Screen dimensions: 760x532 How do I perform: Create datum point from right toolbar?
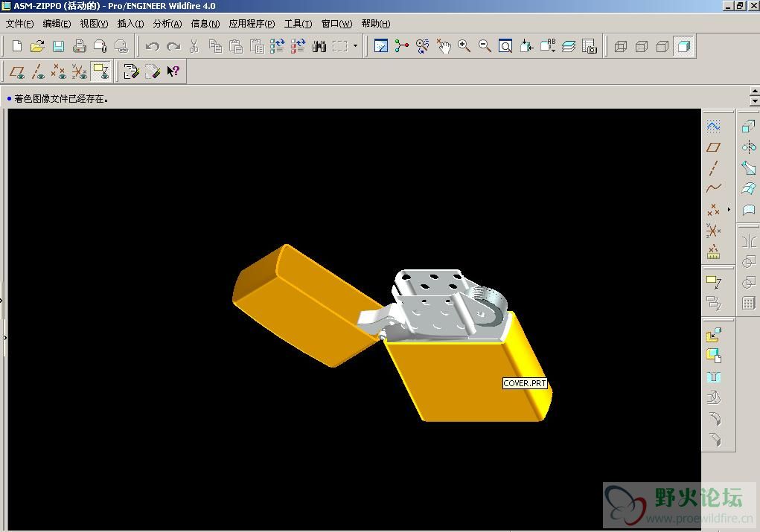[x=713, y=209]
